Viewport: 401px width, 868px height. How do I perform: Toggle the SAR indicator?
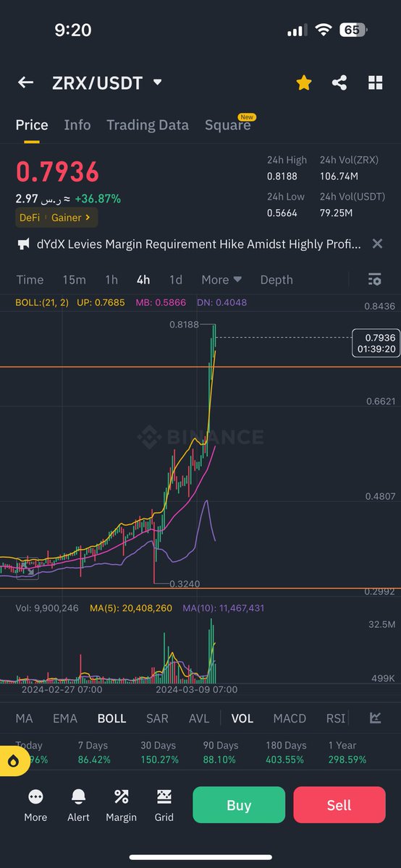click(157, 718)
